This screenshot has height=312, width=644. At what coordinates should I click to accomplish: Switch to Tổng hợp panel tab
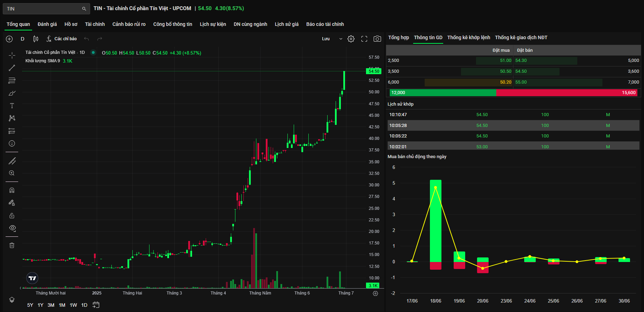[x=398, y=37]
